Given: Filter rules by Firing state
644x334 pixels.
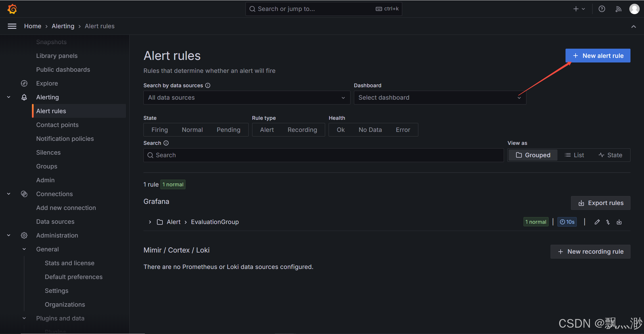Looking at the screenshot, I should pyautogui.click(x=160, y=130).
